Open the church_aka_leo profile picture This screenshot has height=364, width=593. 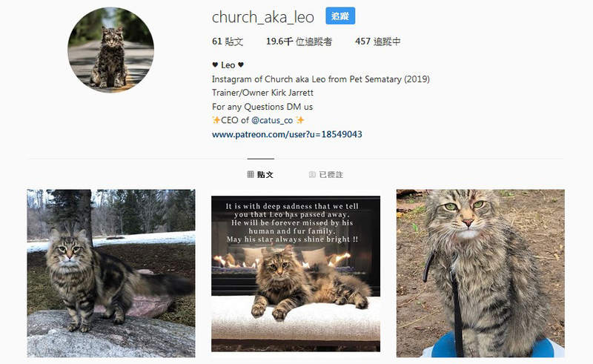[x=110, y=50]
